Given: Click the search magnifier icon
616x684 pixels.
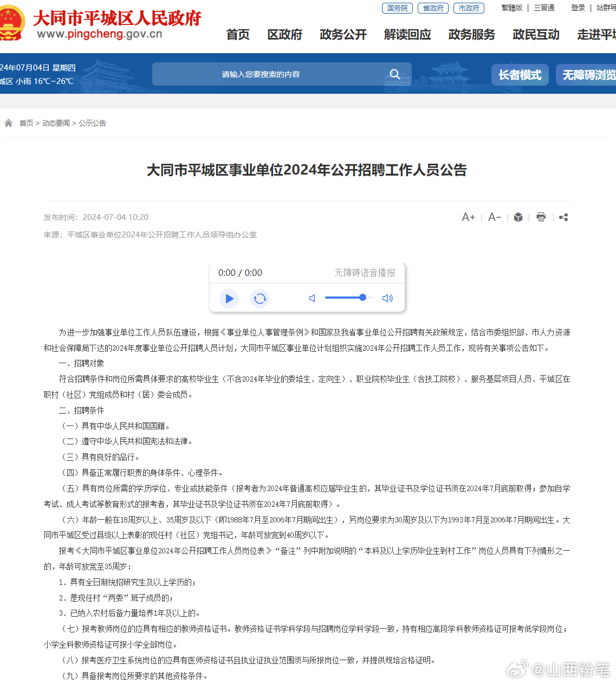Looking at the screenshot, I should point(395,74).
